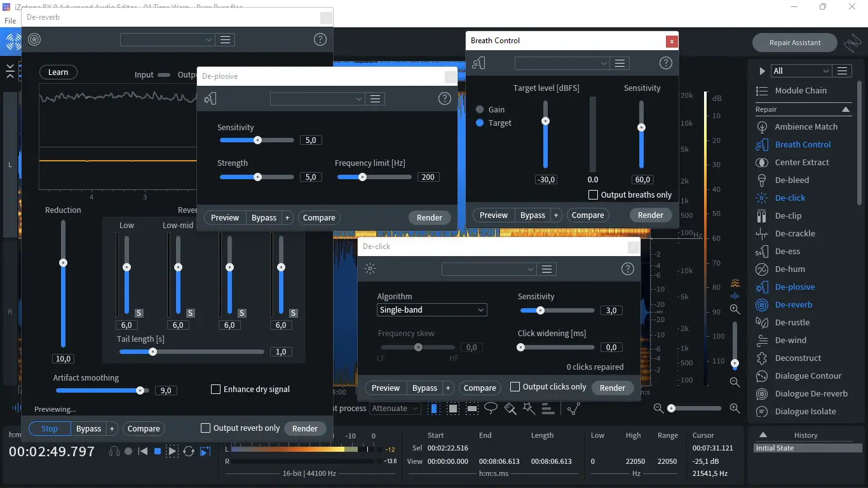This screenshot has width=868, height=488.
Task: Open help in the De-click window
Action: 628,269
